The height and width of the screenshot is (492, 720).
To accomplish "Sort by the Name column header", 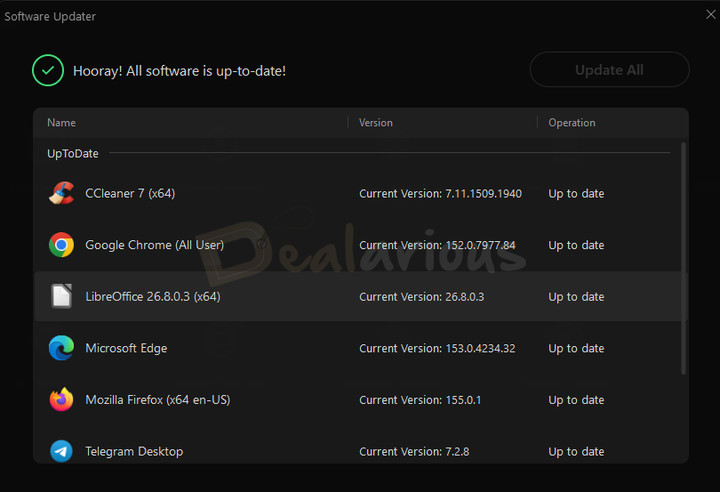I will pos(62,123).
